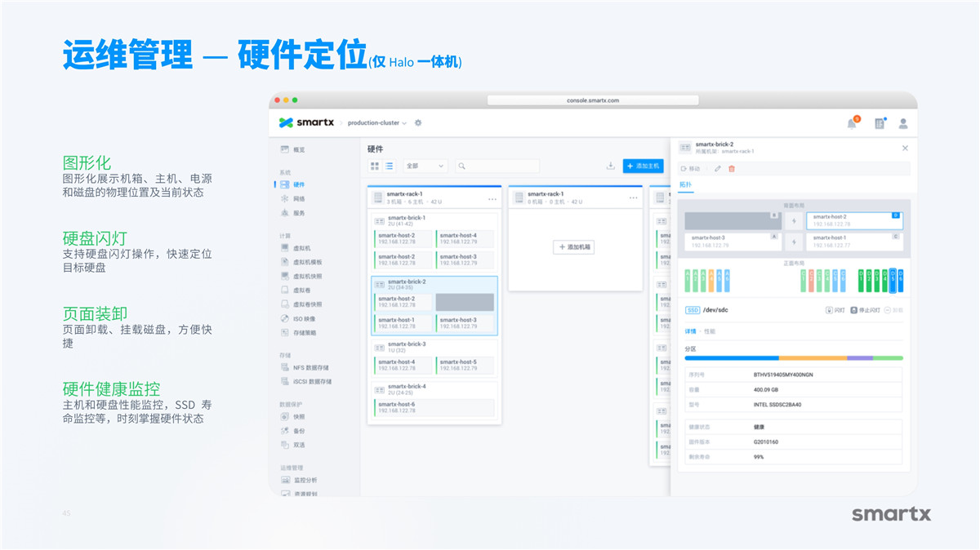Click the red trash delete icon
The height and width of the screenshot is (550, 980).
click(732, 169)
